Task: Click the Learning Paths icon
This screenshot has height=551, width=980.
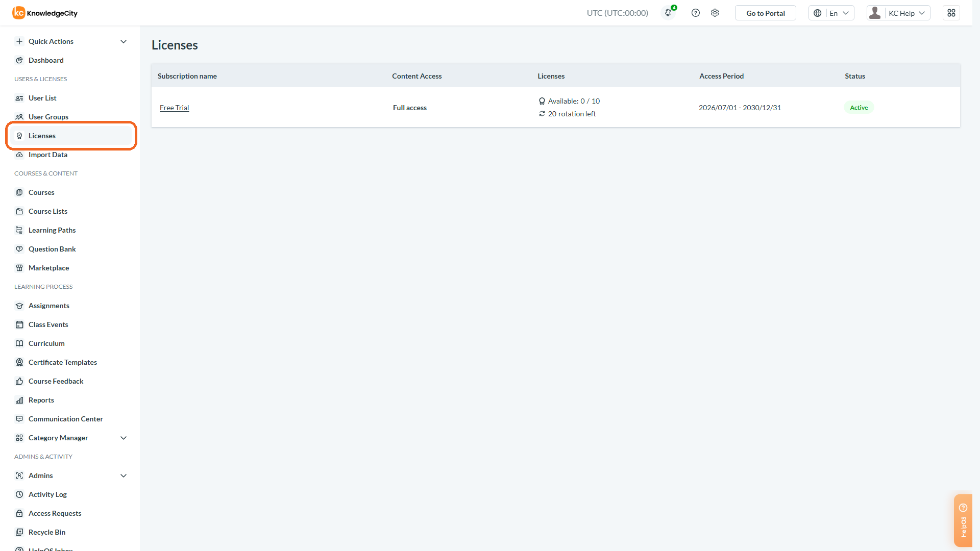Action: [19, 230]
